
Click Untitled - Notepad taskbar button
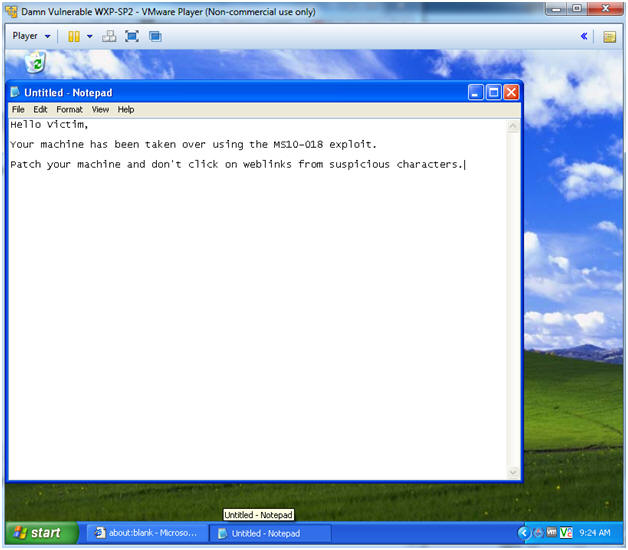tap(270, 534)
